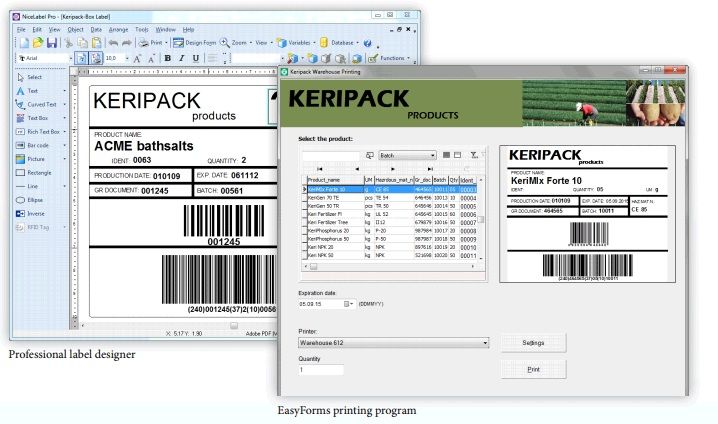
Task: Toggle Underline text formatting
Action: pyautogui.click(x=196, y=59)
